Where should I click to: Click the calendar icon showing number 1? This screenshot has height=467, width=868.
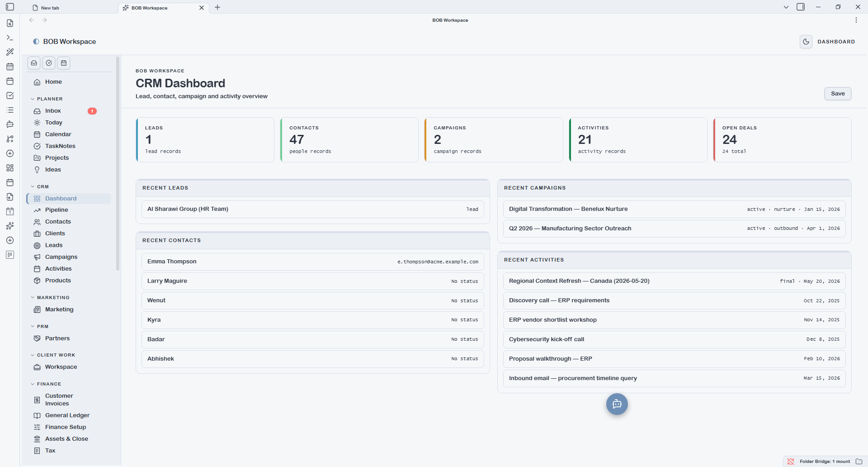(x=10, y=211)
